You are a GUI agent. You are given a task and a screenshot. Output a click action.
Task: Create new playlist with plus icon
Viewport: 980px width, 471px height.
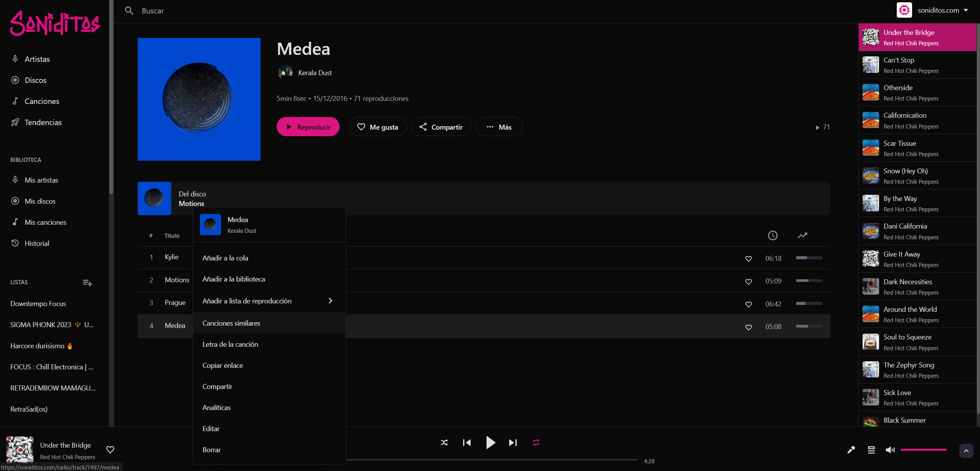coord(87,283)
